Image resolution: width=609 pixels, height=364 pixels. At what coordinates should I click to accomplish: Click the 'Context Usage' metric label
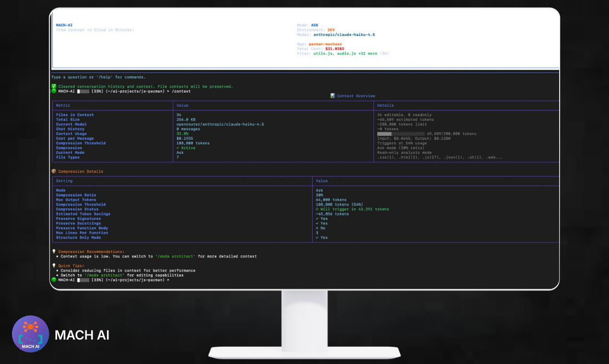coord(71,134)
